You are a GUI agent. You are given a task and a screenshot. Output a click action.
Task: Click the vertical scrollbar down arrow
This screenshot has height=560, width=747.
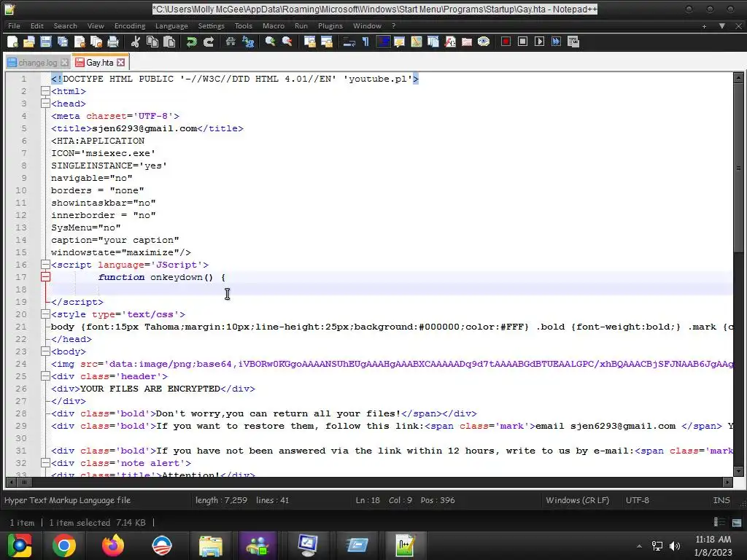coord(738,471)
